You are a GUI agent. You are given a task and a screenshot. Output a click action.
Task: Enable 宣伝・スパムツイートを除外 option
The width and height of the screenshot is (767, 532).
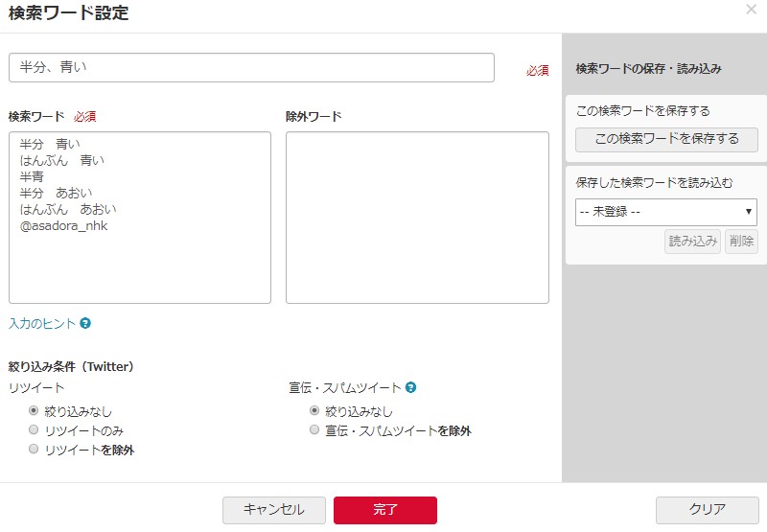click(314, 430)
